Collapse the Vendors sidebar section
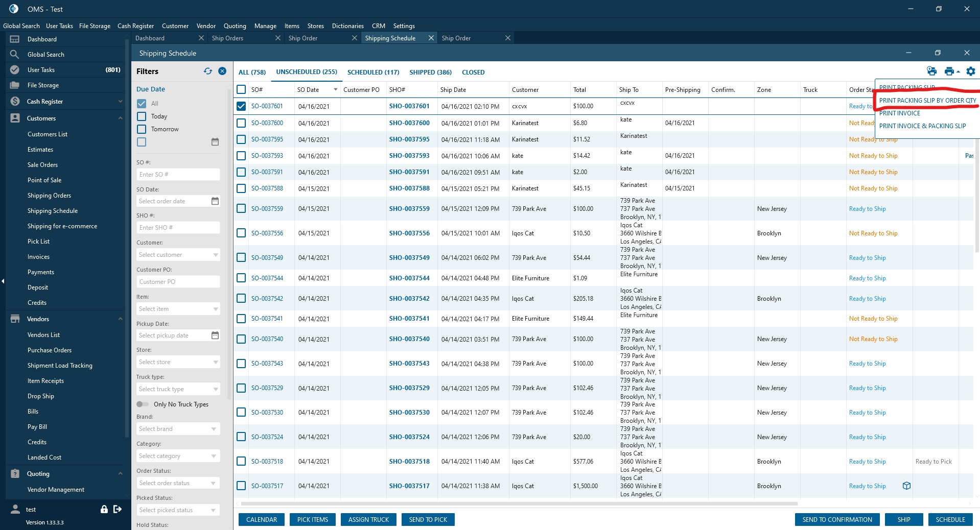The image size is (980, 530). 120,319
